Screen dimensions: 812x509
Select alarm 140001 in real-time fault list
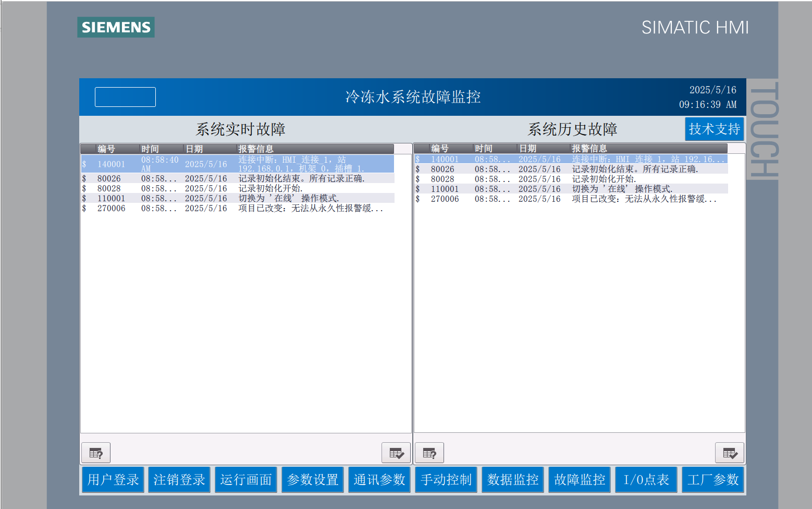[x=237, y=164]
